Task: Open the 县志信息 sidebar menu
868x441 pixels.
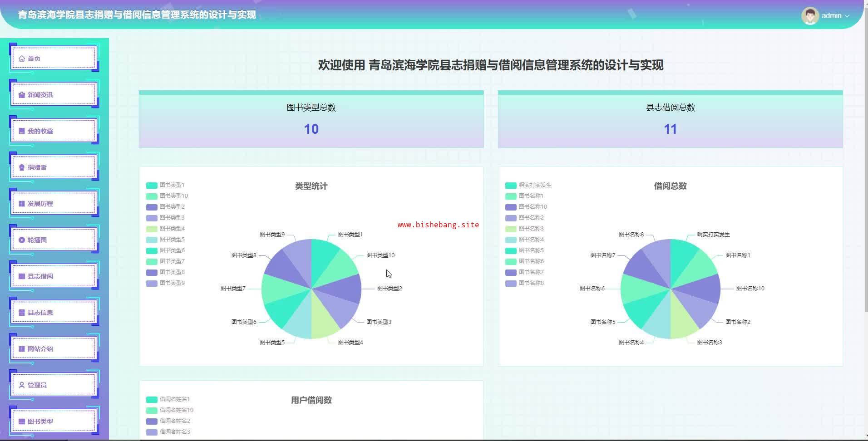Action: [x=54, y=312]
